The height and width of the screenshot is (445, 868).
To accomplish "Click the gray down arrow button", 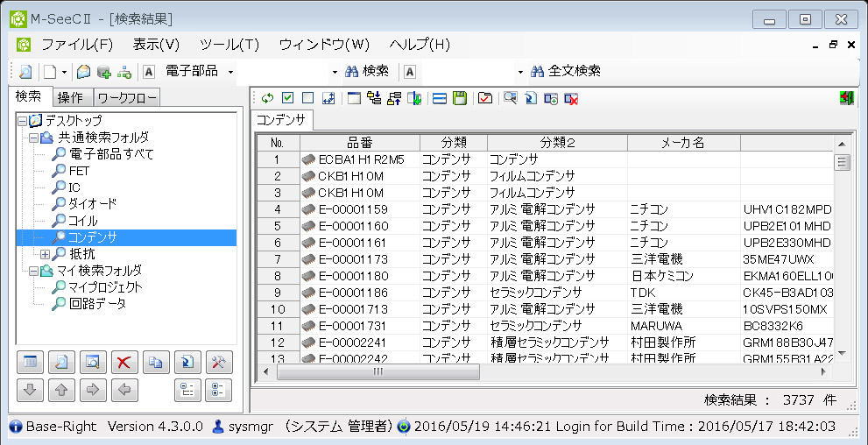I will [x=31, y=390].
